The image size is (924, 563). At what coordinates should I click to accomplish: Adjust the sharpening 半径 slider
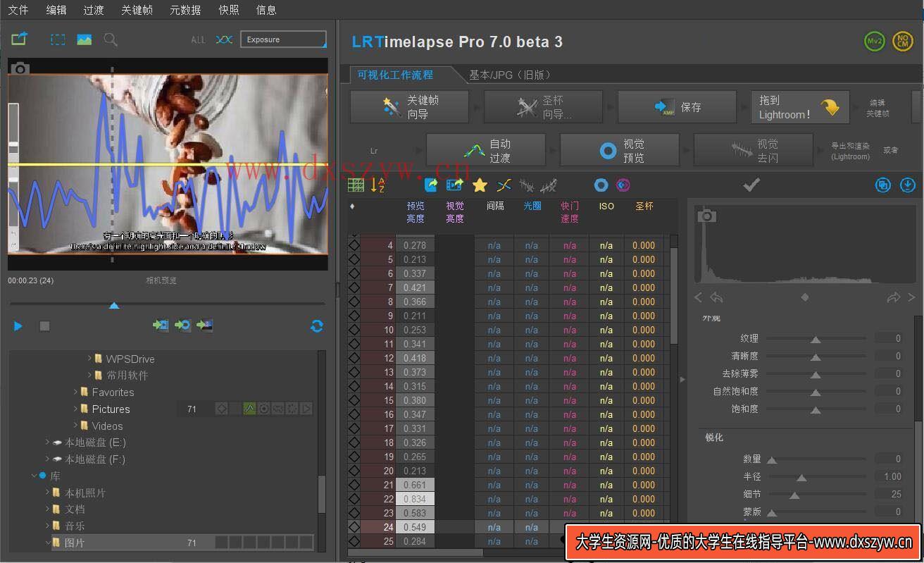801,478
